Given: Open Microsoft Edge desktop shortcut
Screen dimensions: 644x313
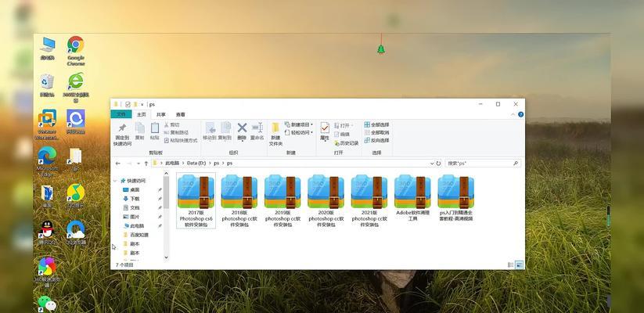Looking at the screenshot, I should (x=47, y=161).
